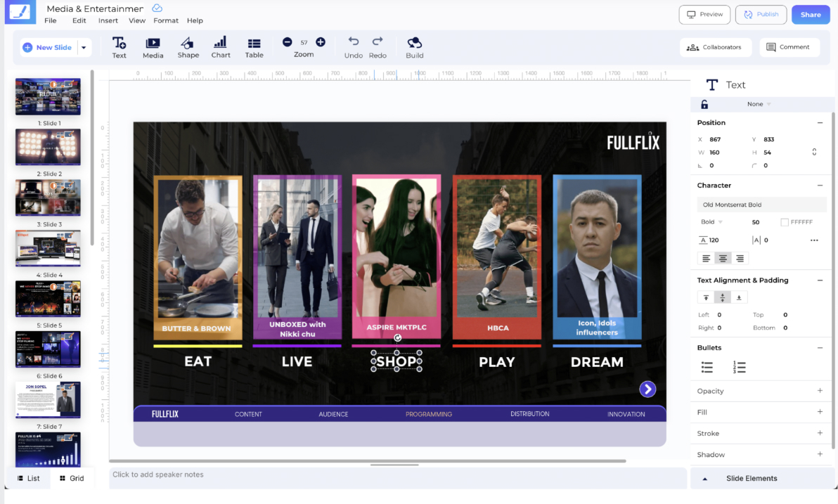Apply numbered list
Screen dimensions: 838x504
pos(739,367)
